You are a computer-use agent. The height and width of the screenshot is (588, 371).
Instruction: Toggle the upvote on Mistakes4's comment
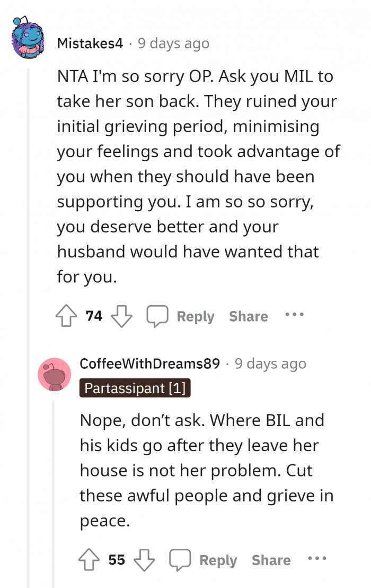66,316
